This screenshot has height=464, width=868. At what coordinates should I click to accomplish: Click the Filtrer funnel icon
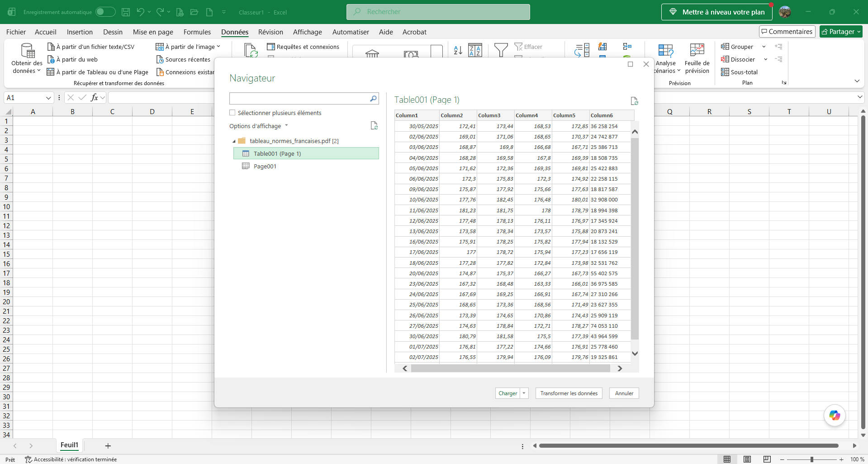[501, 50]
